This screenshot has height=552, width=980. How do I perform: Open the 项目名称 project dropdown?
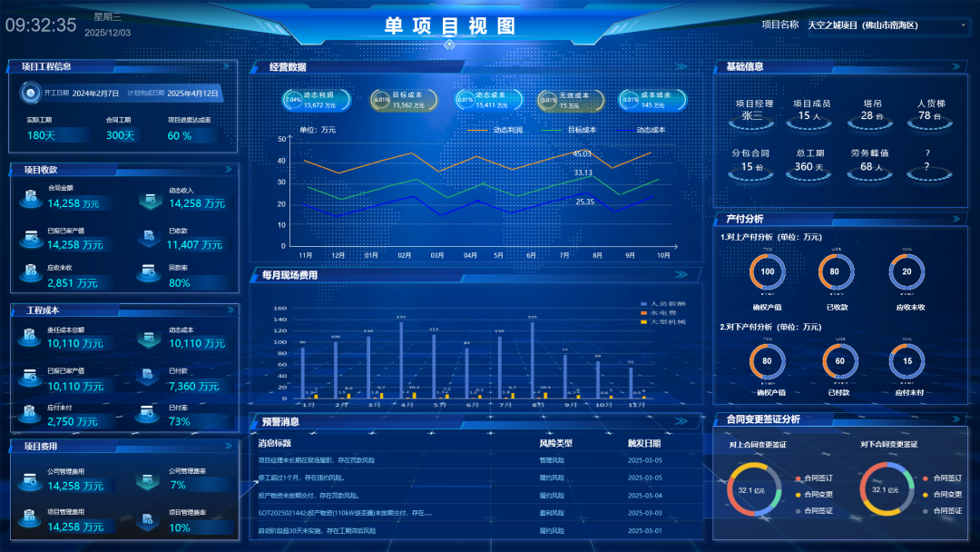pyautogui.click(x=887, y=25)
